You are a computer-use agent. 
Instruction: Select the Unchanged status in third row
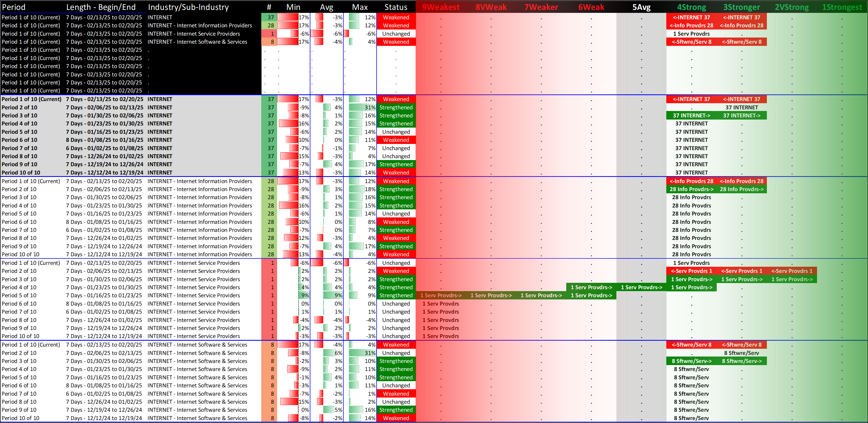coord(396,34)
